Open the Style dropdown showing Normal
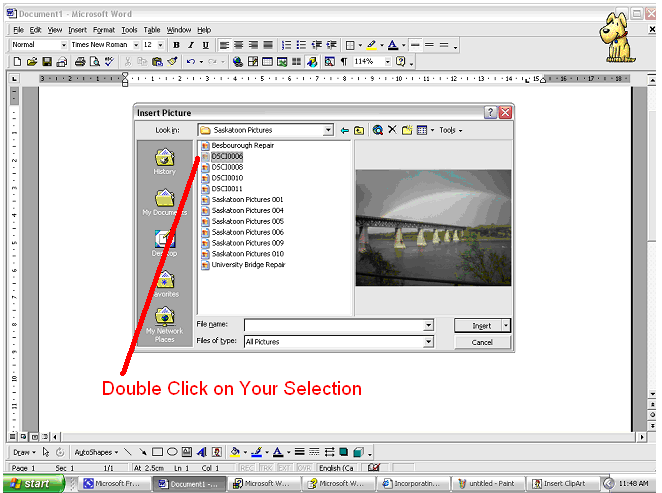The height and width of the screenshot is (493, 662). click(x=64, y=45)
